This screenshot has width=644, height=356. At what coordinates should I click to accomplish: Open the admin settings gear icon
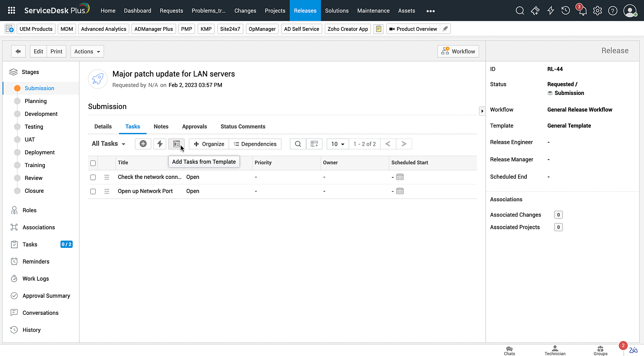[x=597, y=11]
